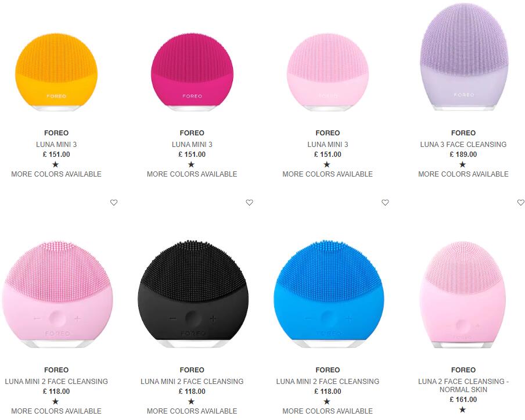Click FOREO brand name above blue LUNA Mini 2
Image resolution: width=525 pixels, height=420 pixels.
click(328, 370)
